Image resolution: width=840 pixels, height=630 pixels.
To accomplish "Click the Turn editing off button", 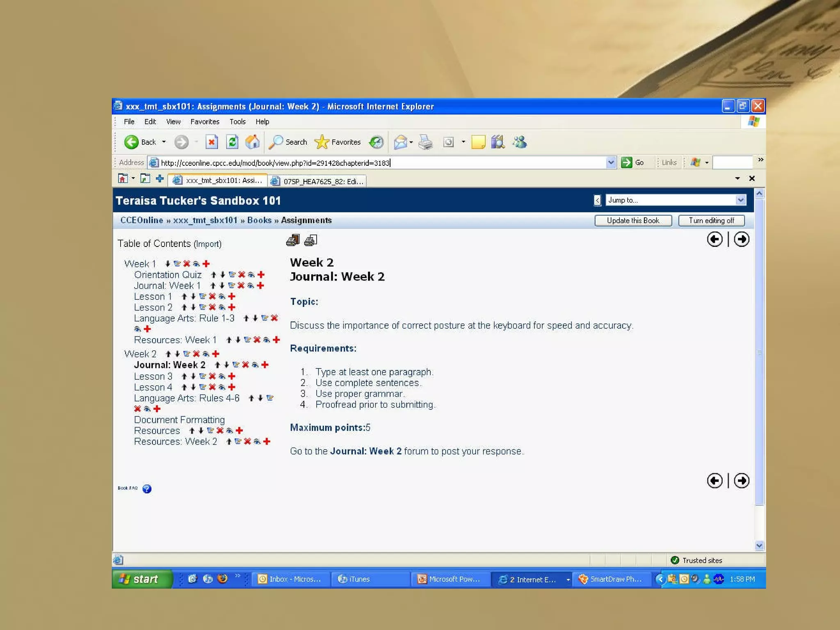I will click(x=711, y=220).
